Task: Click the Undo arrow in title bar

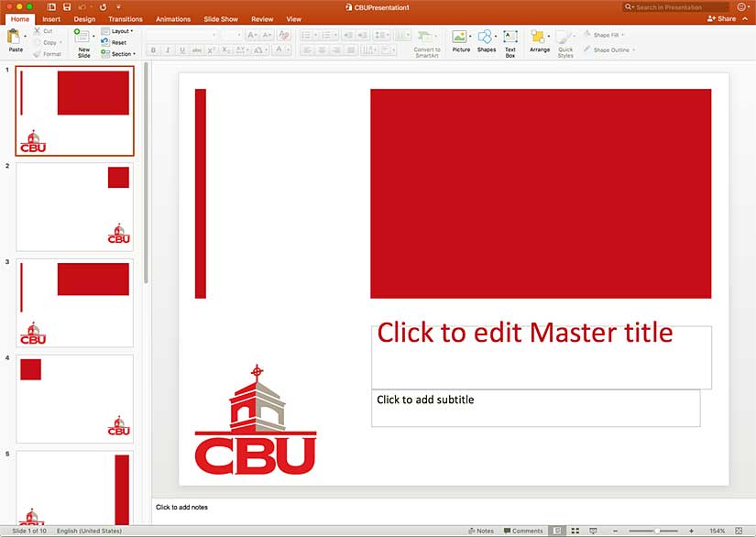Action: (x=82, y=6)
